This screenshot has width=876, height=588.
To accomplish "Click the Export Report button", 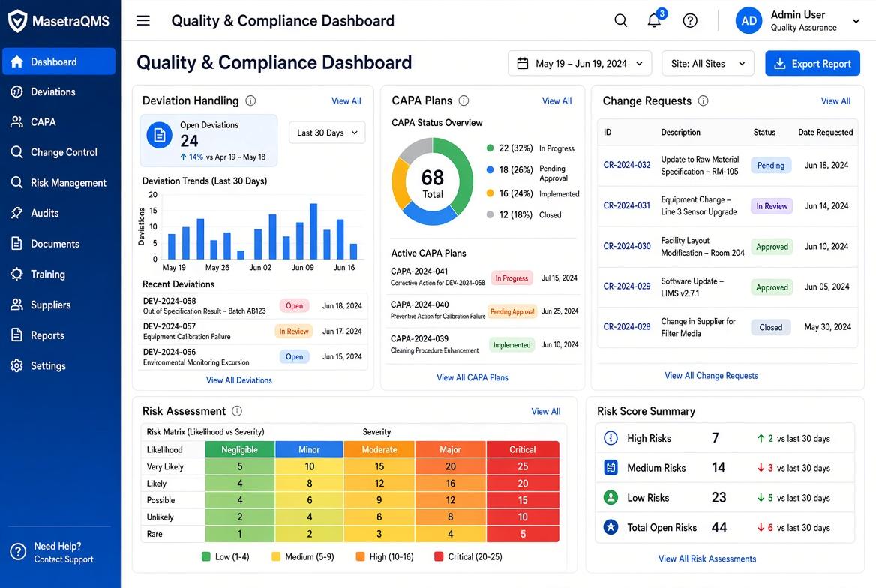I will pos(812,64).
